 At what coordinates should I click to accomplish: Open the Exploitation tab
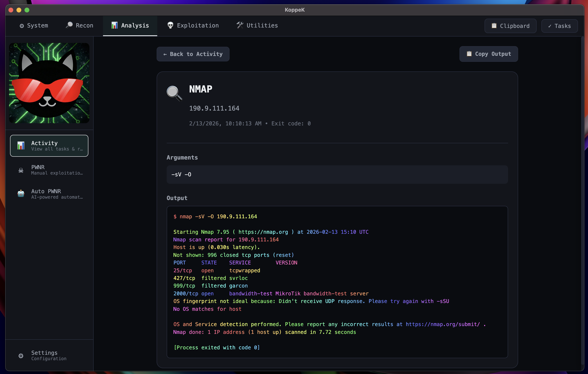coord(193,26)
